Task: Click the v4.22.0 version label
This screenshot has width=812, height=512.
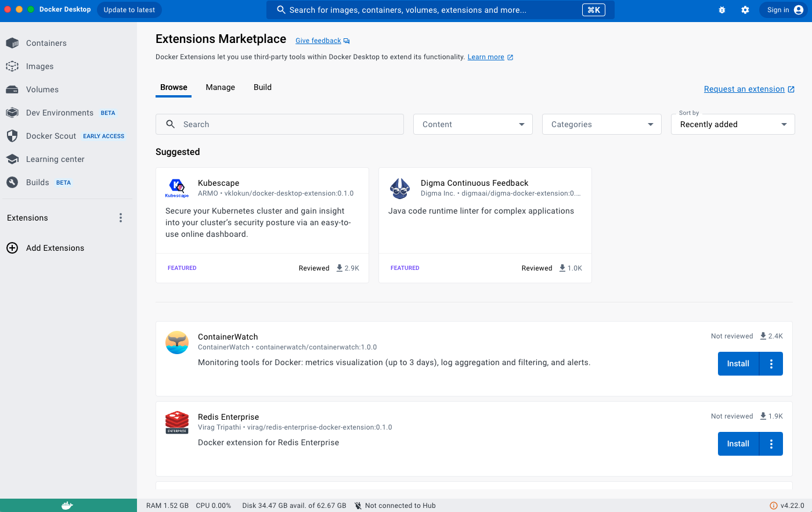Action: 792,506
